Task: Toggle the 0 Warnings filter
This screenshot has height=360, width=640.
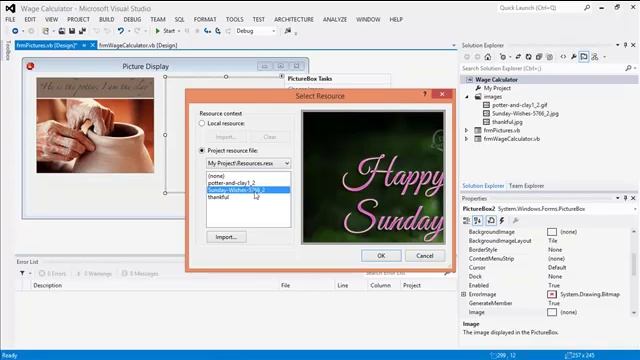Action: click(x=94, y=273)
